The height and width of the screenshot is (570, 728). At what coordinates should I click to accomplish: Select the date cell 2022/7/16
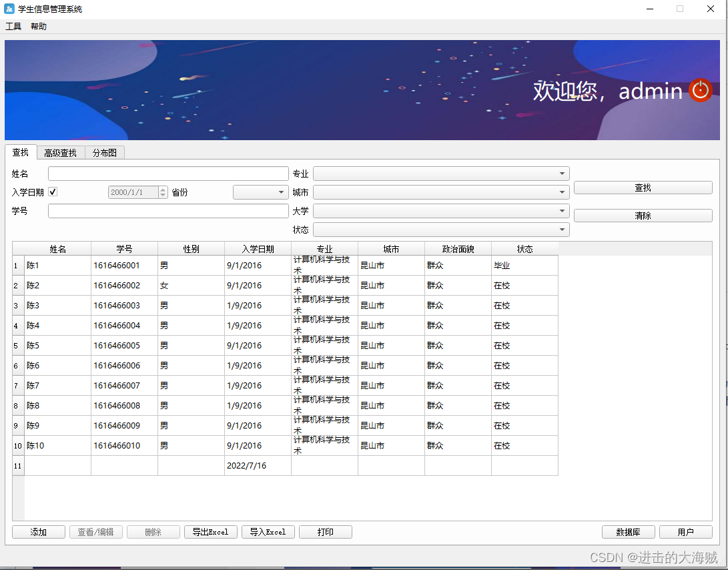(258, 465)
